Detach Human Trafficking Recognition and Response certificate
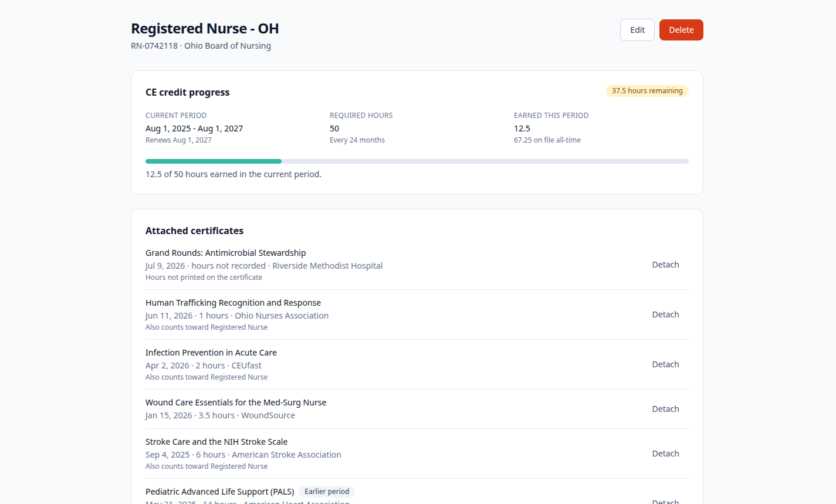This screenshot has height=504, width=836. 665,314
